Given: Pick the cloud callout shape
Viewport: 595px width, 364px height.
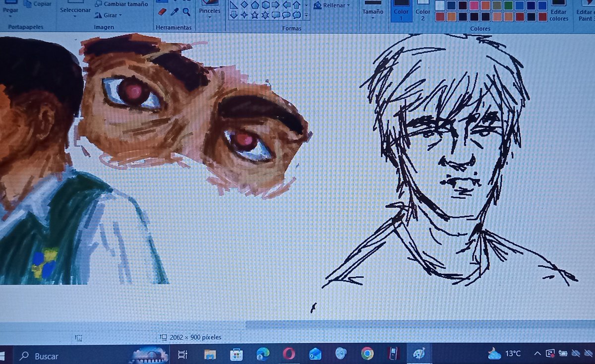Looking at the screenshot, I should (297, 15).
